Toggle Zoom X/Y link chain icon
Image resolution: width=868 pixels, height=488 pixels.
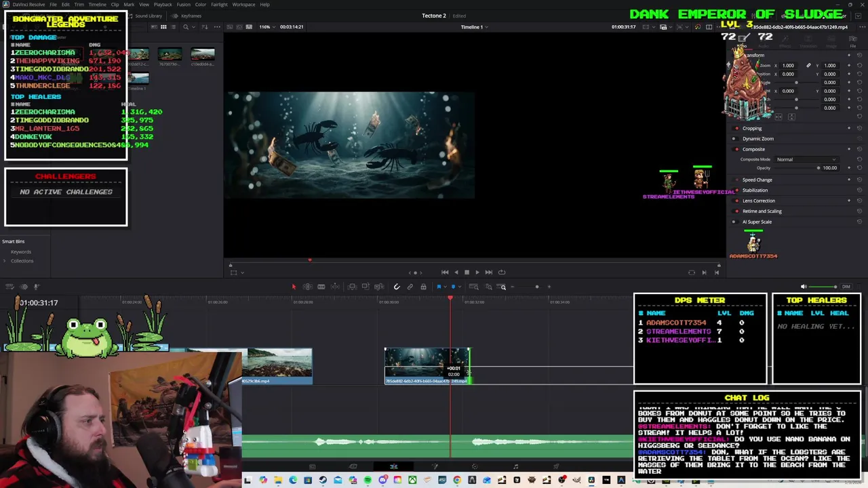(x=808, y=66)
